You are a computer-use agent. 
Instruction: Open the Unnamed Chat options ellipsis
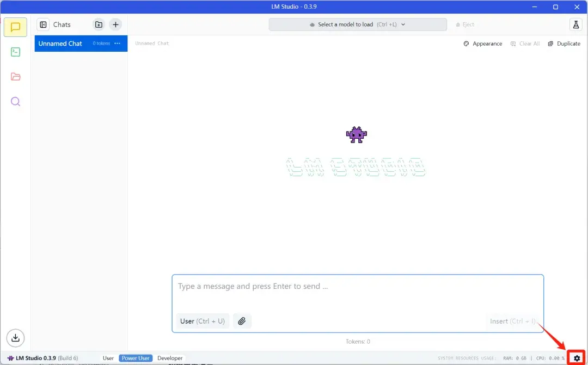coord(118,44)
